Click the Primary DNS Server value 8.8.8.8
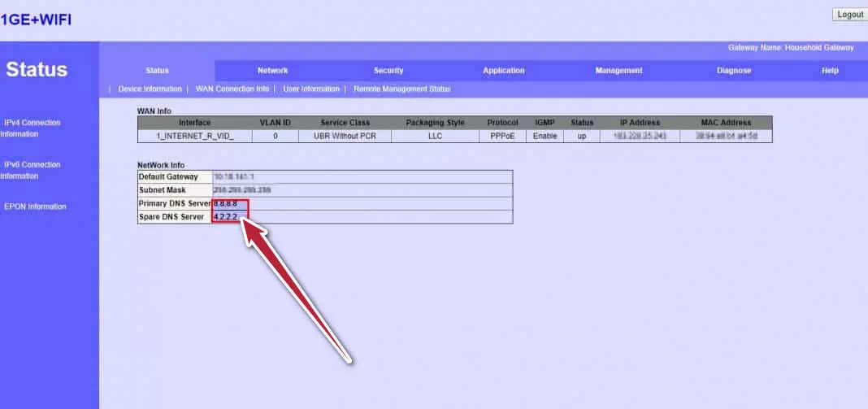 [x=225, y=203]
